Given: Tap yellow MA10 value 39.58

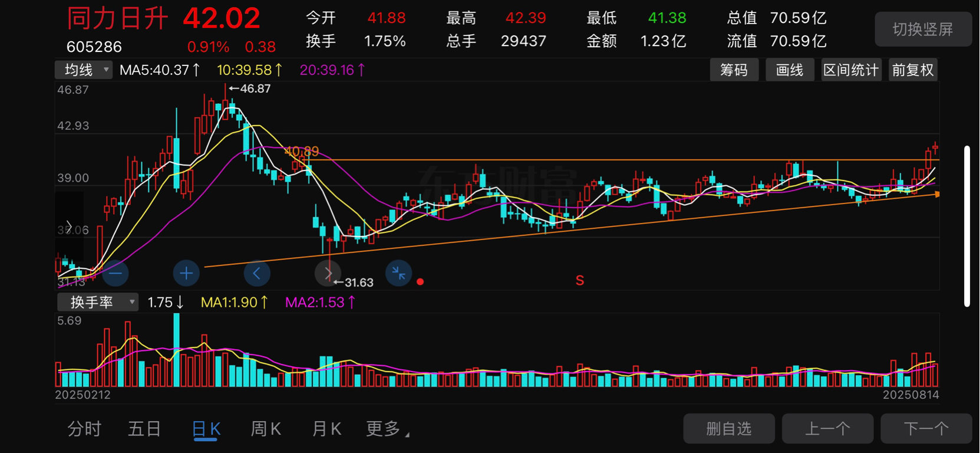Looking at the screenshot, I should (250, 70).
